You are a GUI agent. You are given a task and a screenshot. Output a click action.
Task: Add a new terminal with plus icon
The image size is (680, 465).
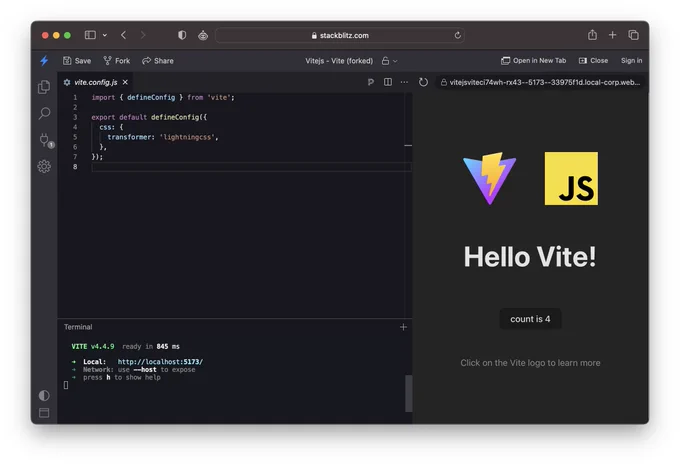(x=403, y=327)
